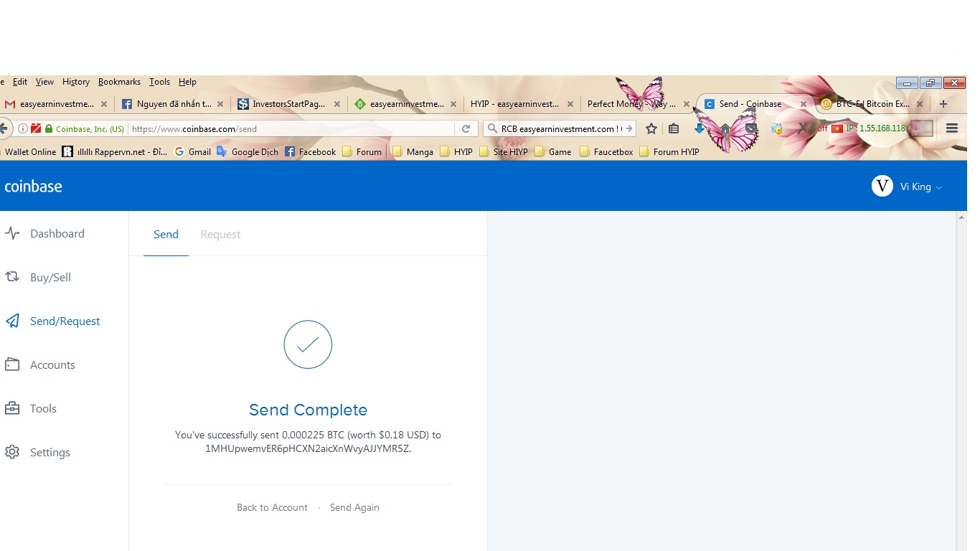This screenshot has height=551, width=980.
Task: Click the green padlock security icon
Action: click(x=49, y=129)
